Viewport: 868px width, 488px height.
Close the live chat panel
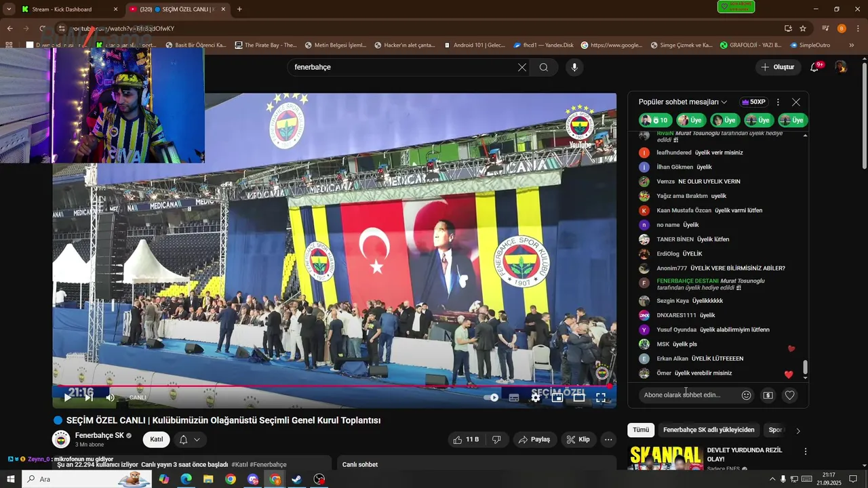[x=796, y=102]
